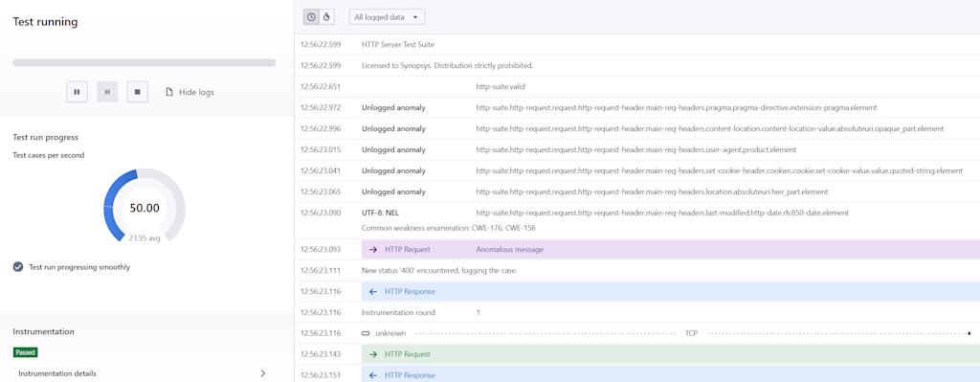Click the test progress bar
Screen dimensions: 980x382
145,62
